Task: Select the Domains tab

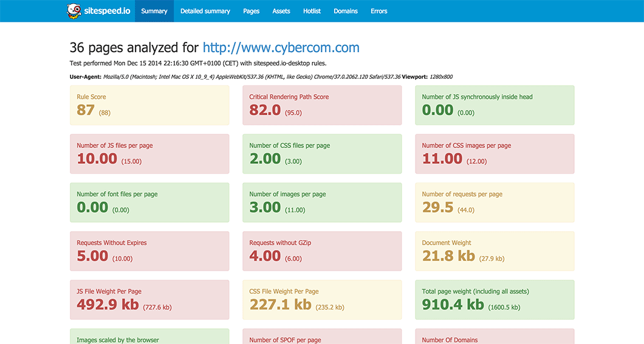Action: (346, 11)
